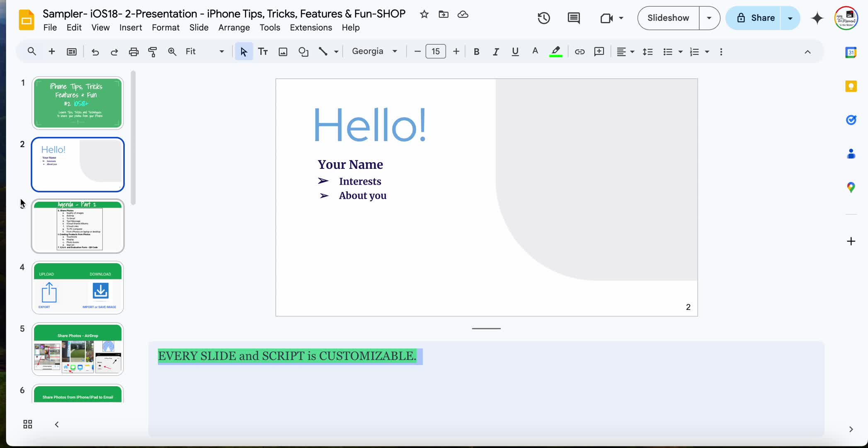Image resolution: width=868 pixels, height=448 pixels.
Task: Open Google Tasks side panel
Action: coord(851,120)
